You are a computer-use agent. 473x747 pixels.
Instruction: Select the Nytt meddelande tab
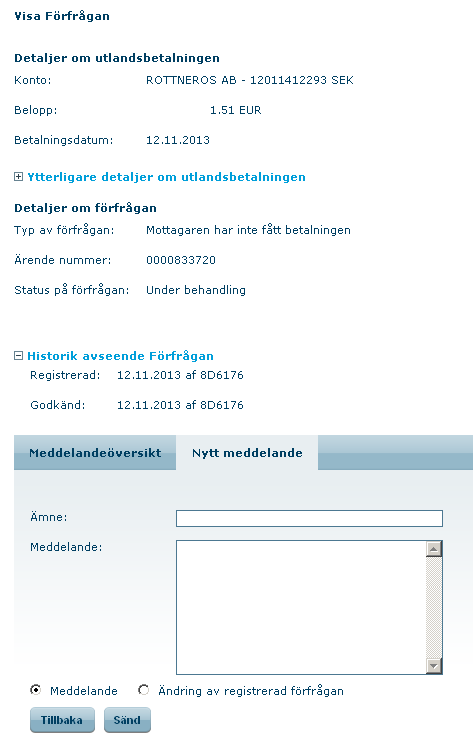click(x=247, y=453)
